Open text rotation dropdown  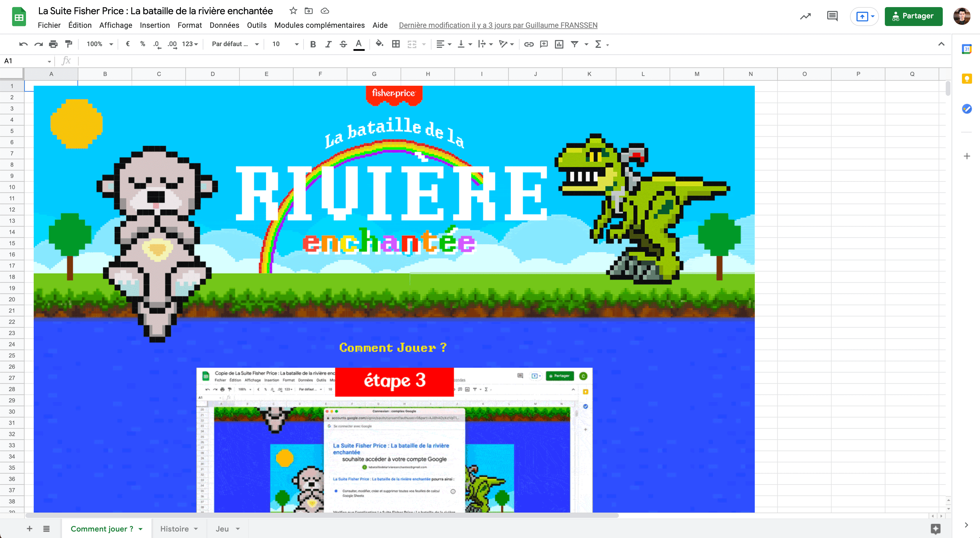(x=506, y=44)
